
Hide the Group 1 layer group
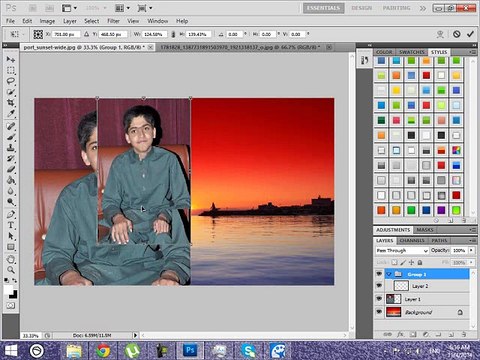pos(379,274)
